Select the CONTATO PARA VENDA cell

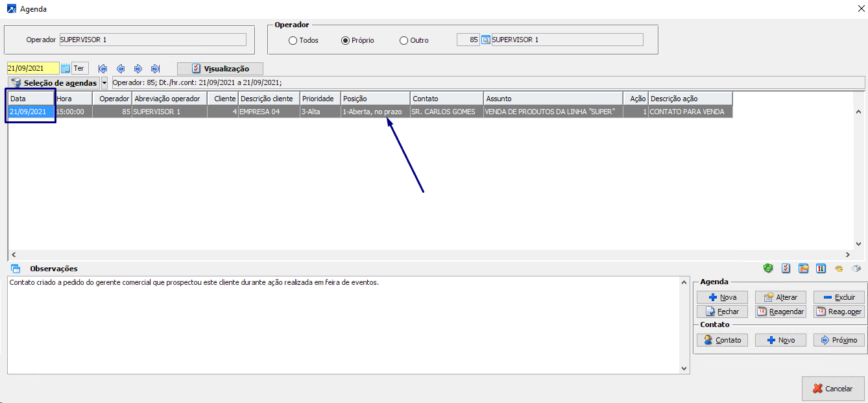click(x=690, y=112)
